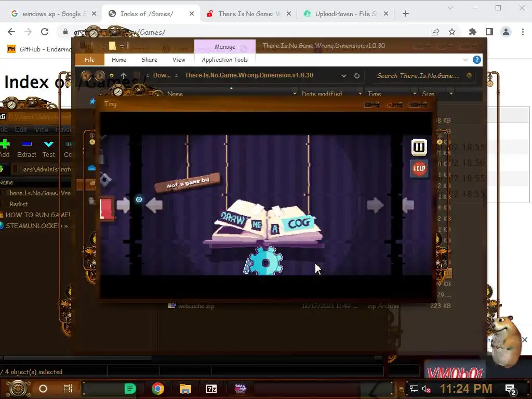Open Quick Access Toolbar customize dropdown
532x399 pixels.
pos(122,46)
